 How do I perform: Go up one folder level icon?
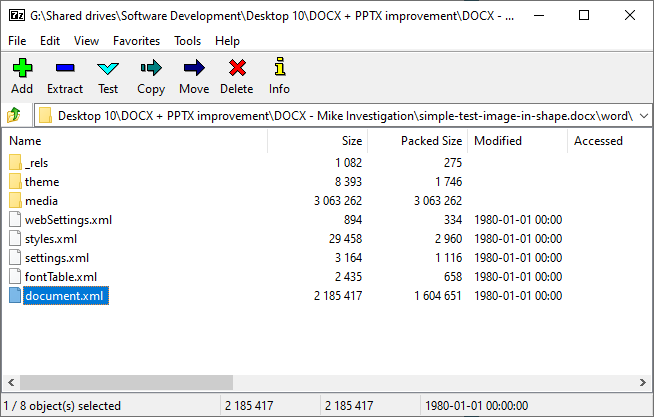[x=14, y=115]
